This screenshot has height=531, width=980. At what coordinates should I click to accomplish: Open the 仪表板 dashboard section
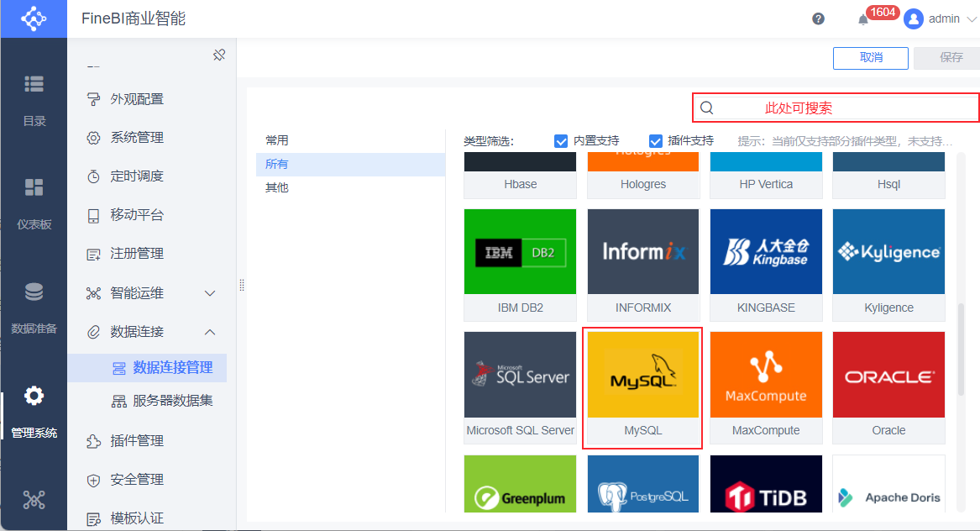tap(34, 204)
